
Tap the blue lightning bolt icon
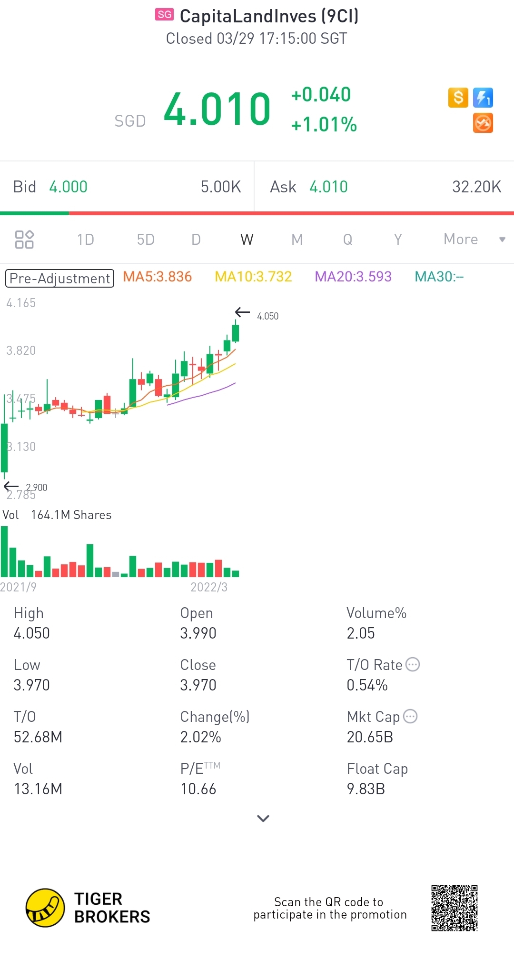point(483,98)
